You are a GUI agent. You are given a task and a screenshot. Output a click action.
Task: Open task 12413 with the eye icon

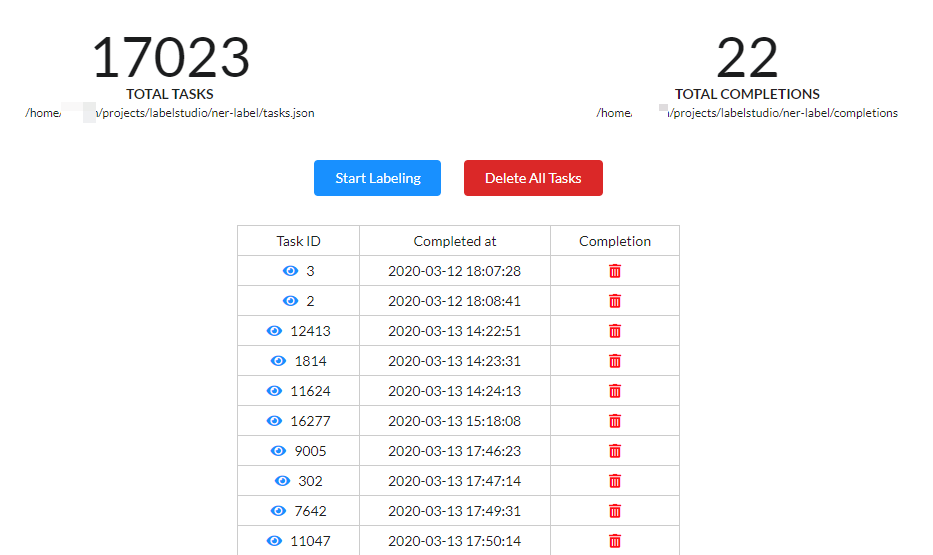coord(274,331)
